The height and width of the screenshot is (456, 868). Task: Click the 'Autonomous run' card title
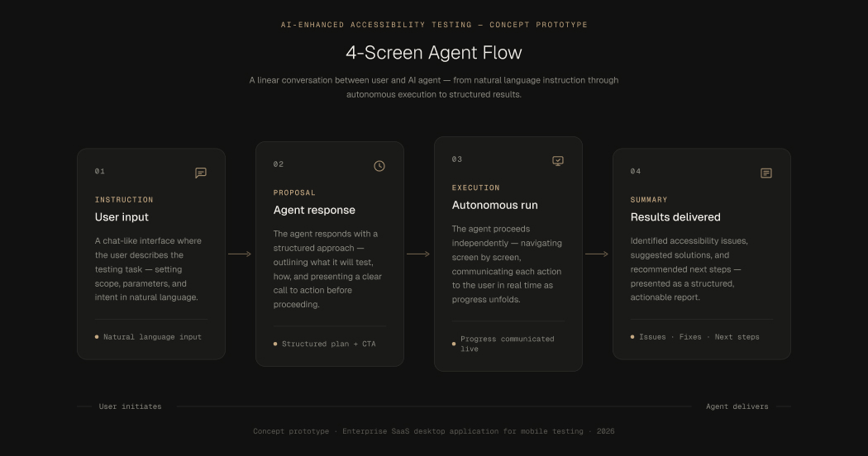pos(495,205)
